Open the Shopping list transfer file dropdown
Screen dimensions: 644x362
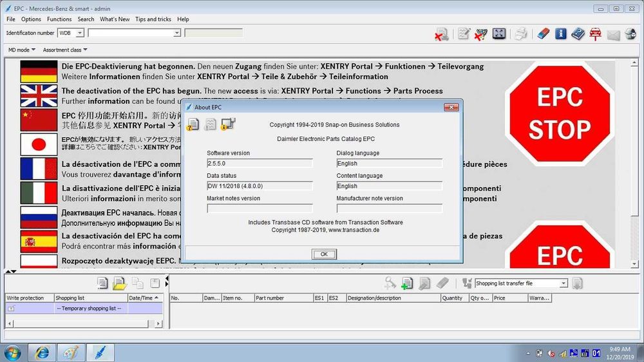coord(563,283)
